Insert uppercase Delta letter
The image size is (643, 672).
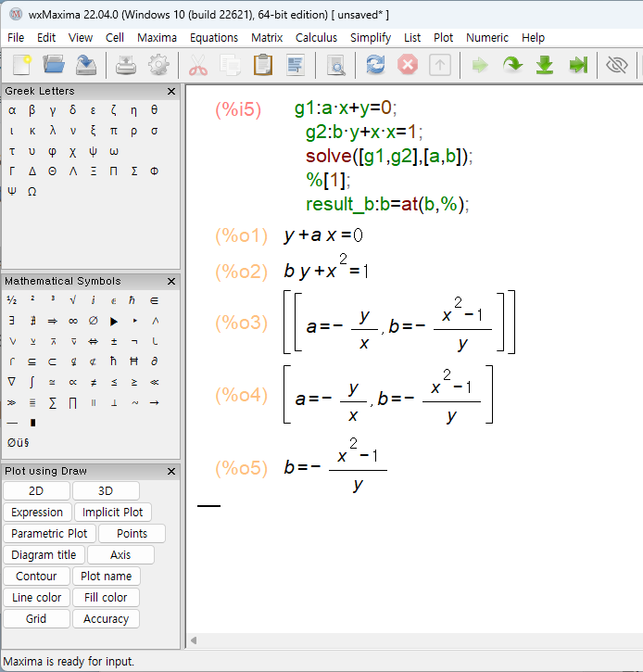[x=32, y=171]
